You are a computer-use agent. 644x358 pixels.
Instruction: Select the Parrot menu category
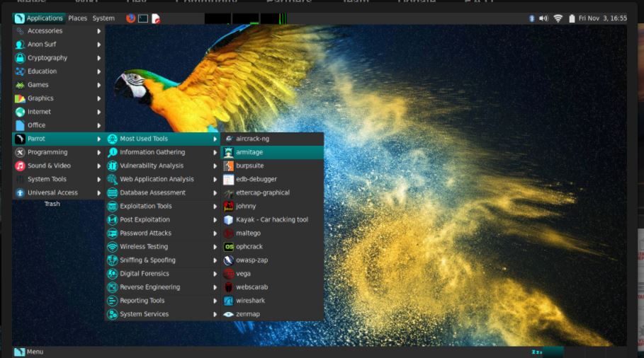tap(59, 139)
